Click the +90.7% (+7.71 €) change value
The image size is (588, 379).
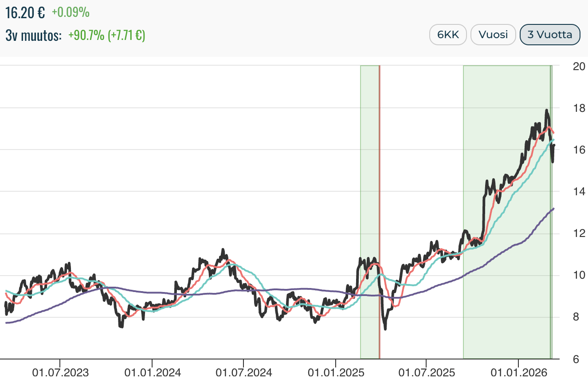tap(106, 36)
